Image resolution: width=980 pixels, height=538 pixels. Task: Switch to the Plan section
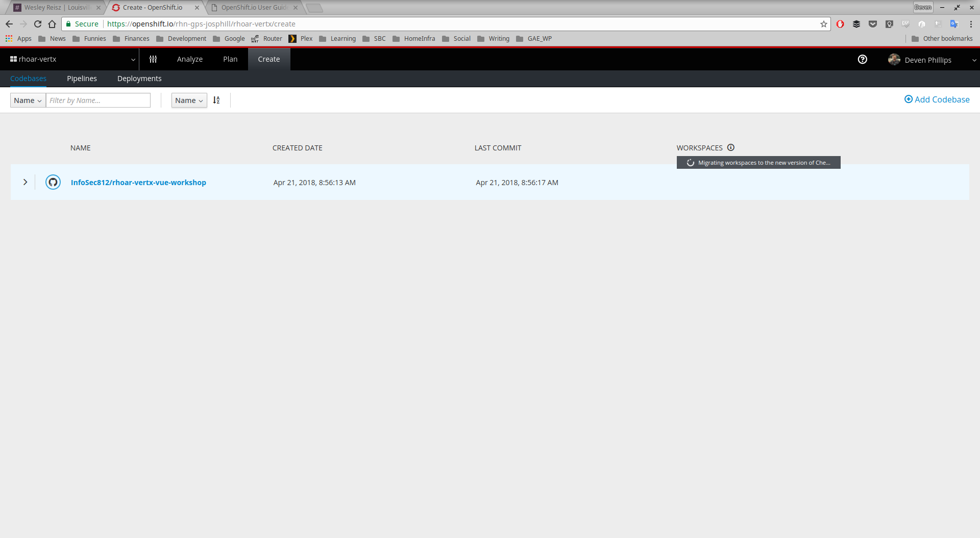(x=230, y=59)
